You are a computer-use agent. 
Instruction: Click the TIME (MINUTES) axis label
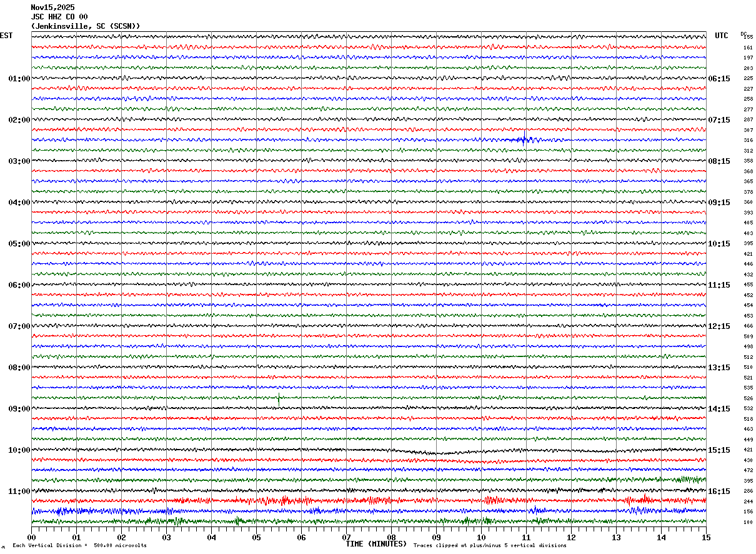376,544
